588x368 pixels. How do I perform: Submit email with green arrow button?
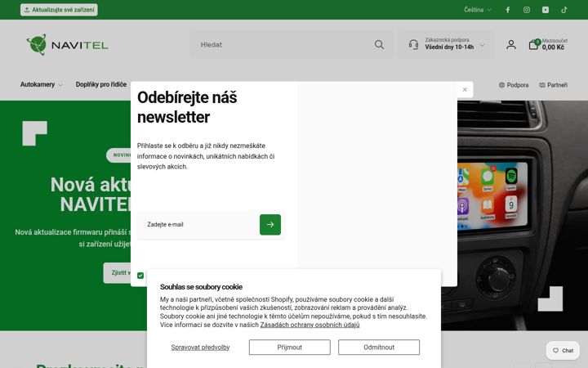(x=270, y=225)
